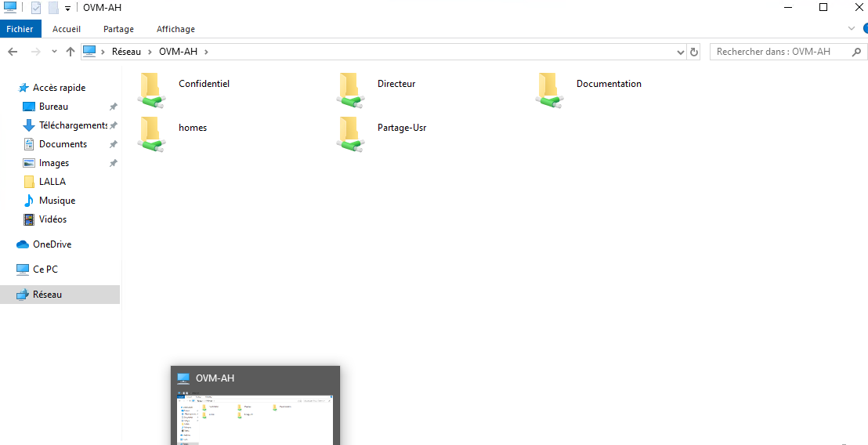Select OneDrive in the navigation pane
This screenshot has width=868, height=445.
[x=52, y=244]
